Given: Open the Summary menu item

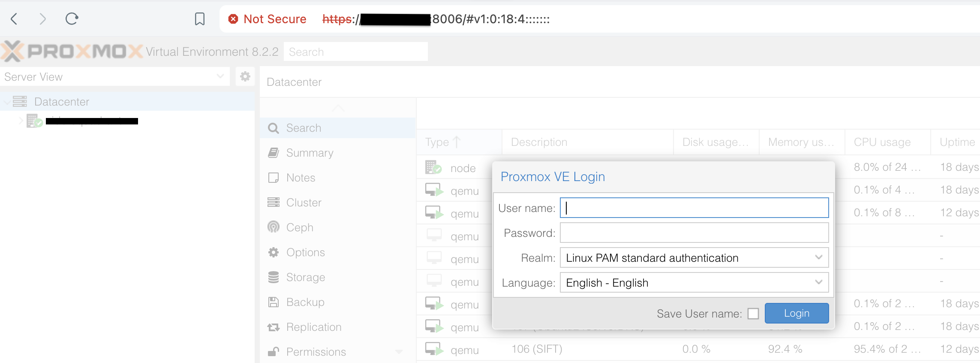Looking at the screenshot, I should [338, 153].
